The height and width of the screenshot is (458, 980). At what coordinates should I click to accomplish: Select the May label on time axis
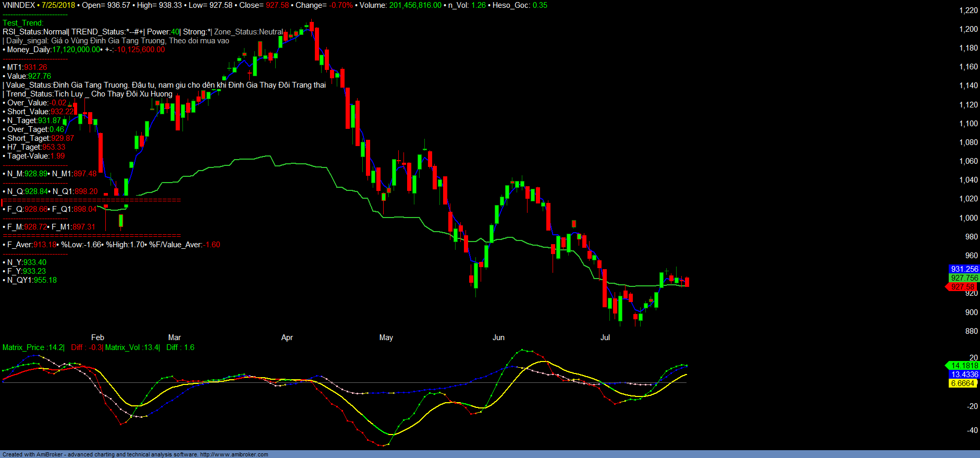click(386, 338)
